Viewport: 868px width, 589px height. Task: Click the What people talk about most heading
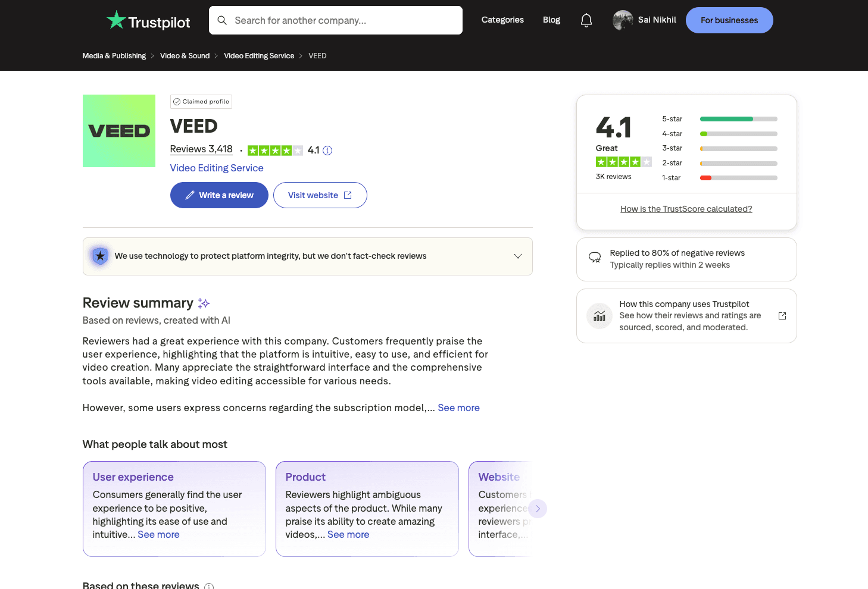point(155,444)
